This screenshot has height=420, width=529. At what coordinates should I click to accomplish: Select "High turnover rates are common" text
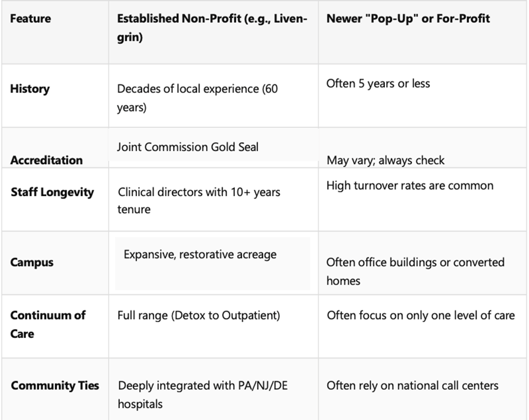(410, 185)
